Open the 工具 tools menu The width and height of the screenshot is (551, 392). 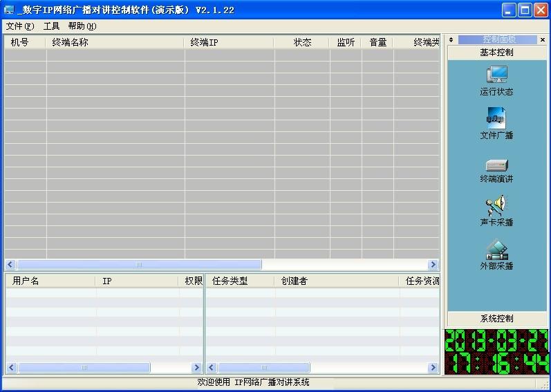coord(52,26)
